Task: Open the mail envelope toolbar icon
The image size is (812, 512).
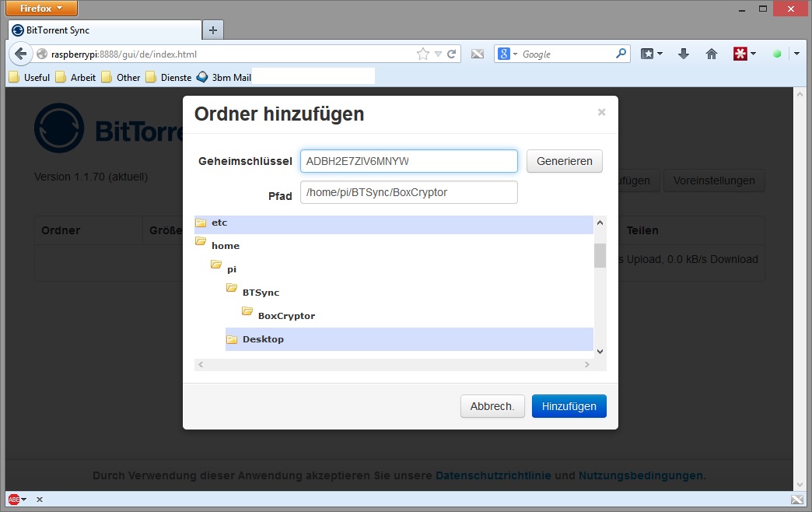Action: (x=478, y=54)
